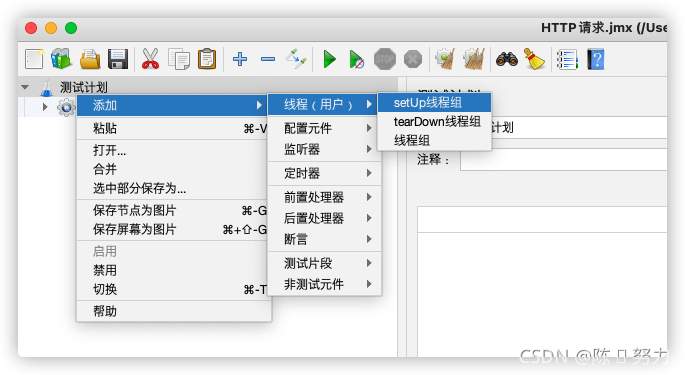Image resolution: width=685 pixels, height=375 pixels.
Task: Select the gear thread group node icon
Action: pyautogui.click(x=66, y=107)
